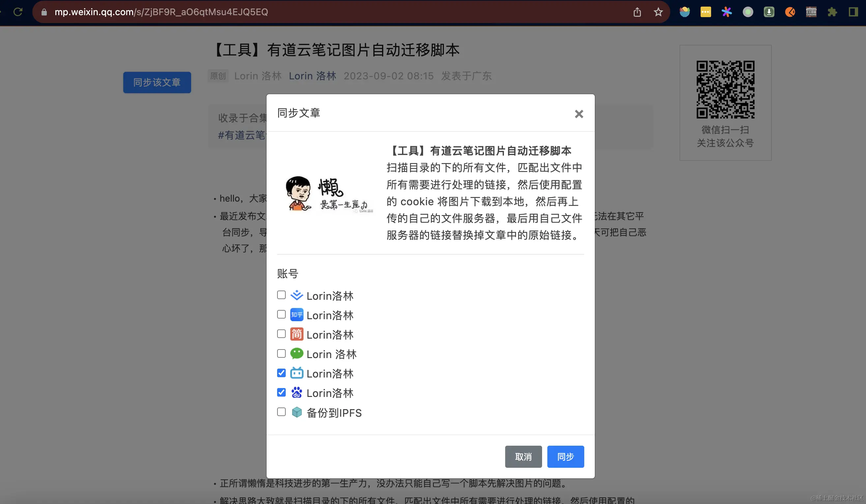Check the Zhihu Lorin洛林 account checkbox

coord(281,314)
